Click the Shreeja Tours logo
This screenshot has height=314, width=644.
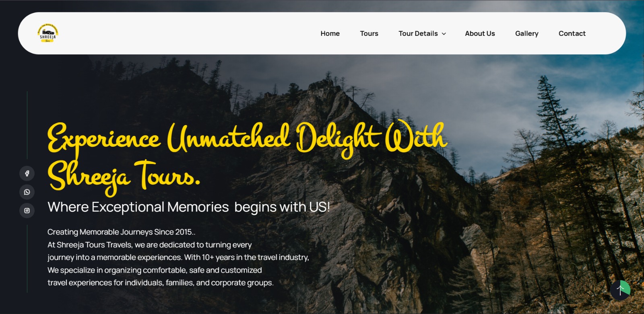click(x=48, y=33)
